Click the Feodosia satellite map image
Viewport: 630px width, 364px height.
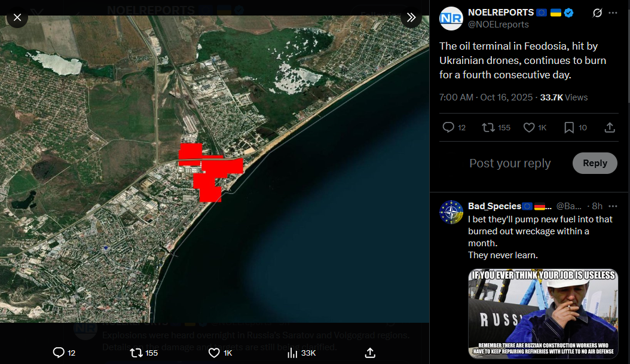[215, 169]
